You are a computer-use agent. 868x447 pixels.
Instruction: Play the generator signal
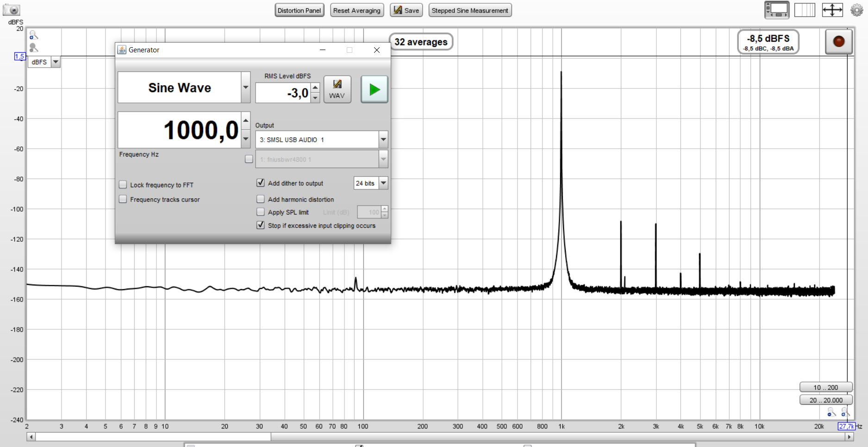(x=374, y=89)
